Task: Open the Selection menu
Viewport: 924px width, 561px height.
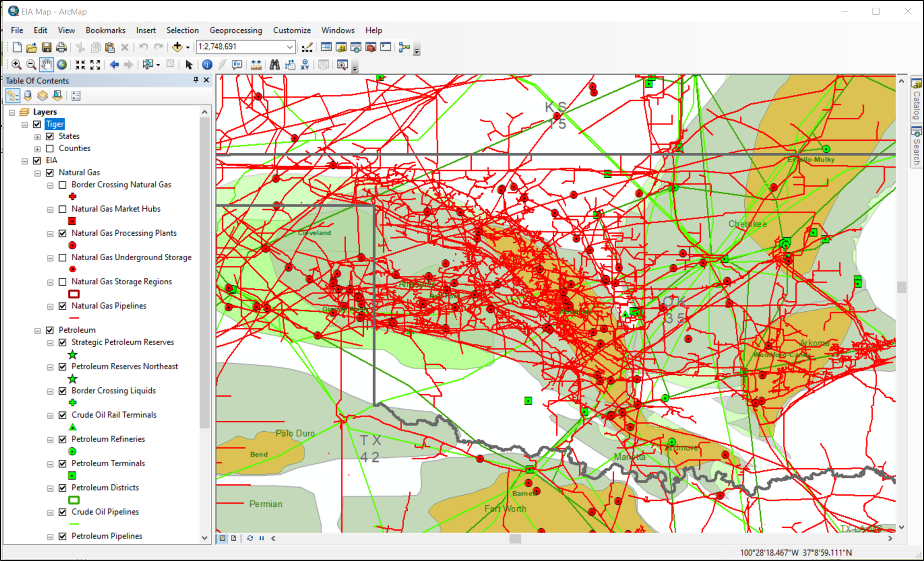Action: pyautogui.click(x=183, y=30)
